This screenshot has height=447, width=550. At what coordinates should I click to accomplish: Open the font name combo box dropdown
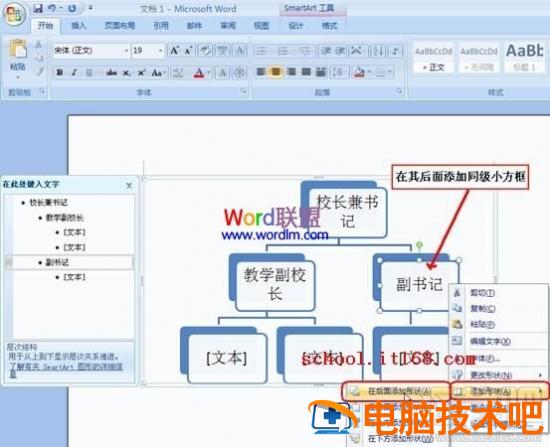point(126,51)
